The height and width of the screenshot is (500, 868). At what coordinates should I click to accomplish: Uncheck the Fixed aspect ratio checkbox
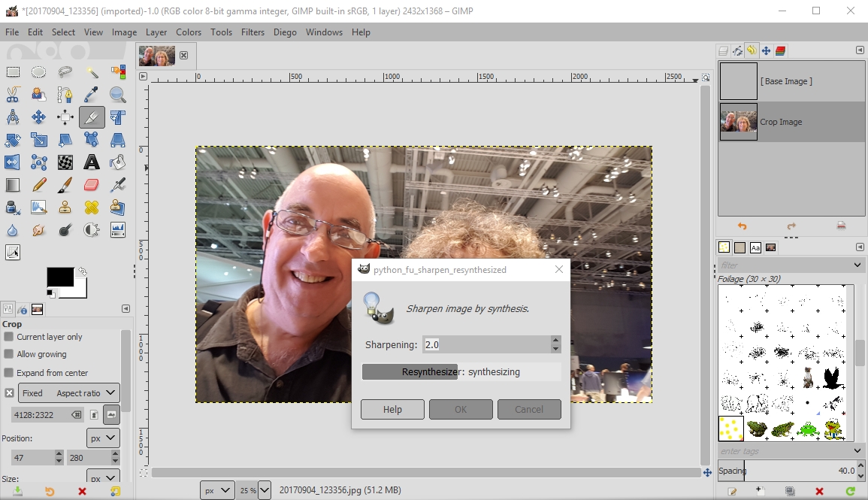click(x=10, y=393)
